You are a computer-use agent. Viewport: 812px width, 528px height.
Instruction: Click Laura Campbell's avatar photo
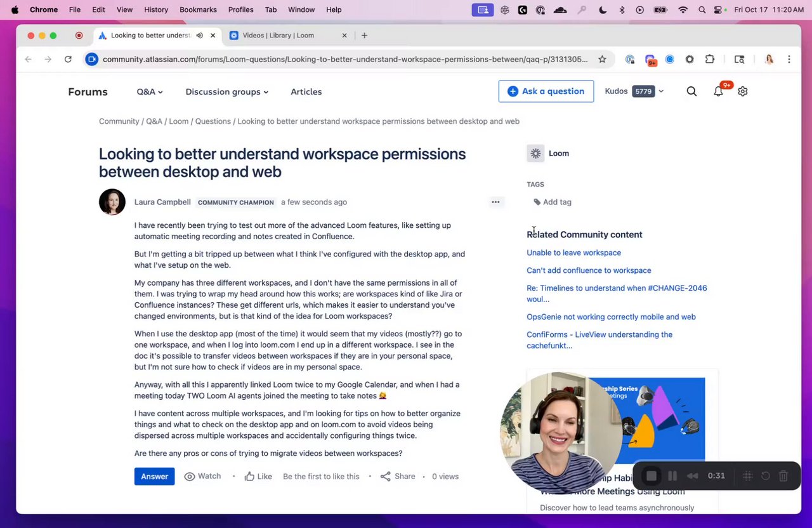pyautogui.click(x=112, y=202)
